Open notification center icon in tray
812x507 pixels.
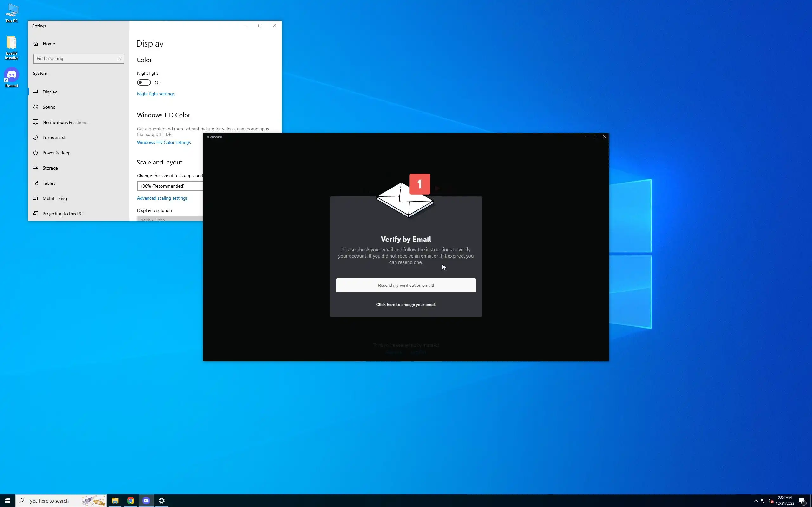point(802,501)
